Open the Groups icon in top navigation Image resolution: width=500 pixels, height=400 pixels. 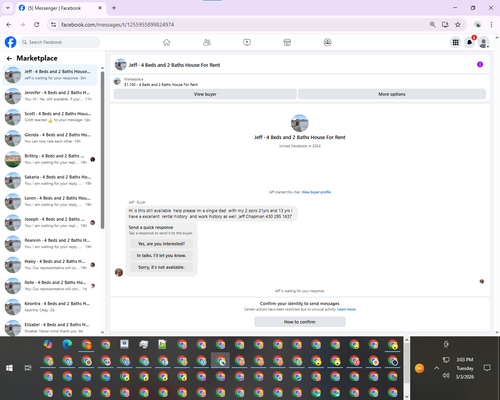point(327,42)
